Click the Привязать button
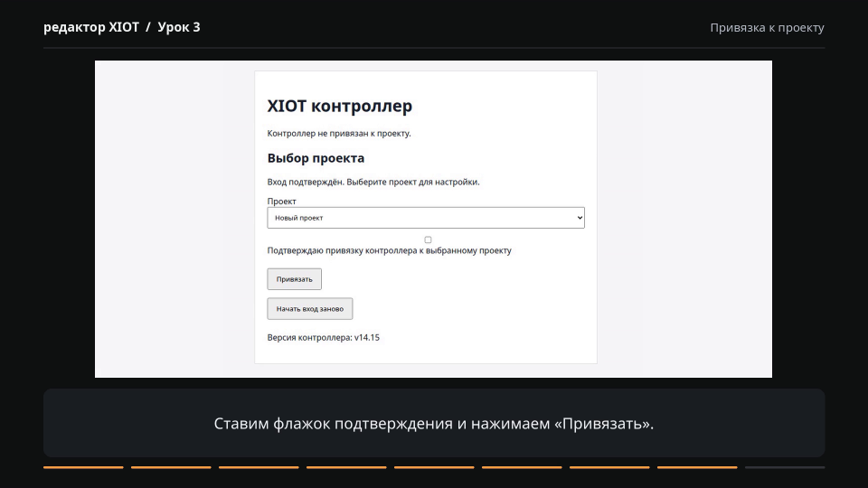 coord(294,279)
